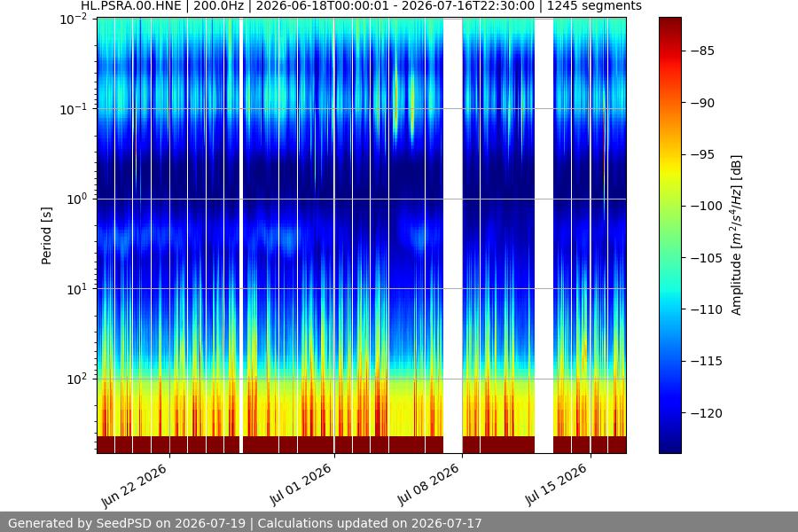This screenshot has width=798, height=532.
Task: Click the 'Jul 08 2026' date tick label
Action: coord(428,485)
